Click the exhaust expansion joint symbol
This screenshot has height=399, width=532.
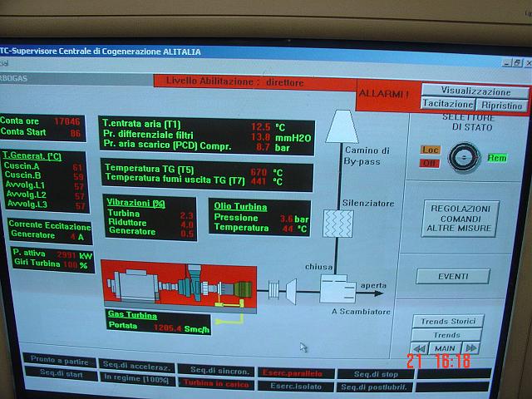(x=273, y=289)
